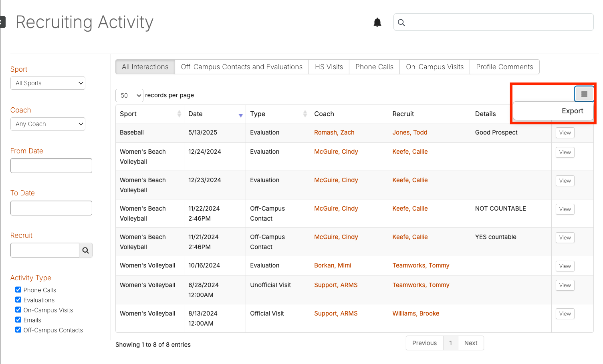Viewport: 603px width, 364px height.
Task: Click the Recruit search magnifier button
Action: [86, 250]
